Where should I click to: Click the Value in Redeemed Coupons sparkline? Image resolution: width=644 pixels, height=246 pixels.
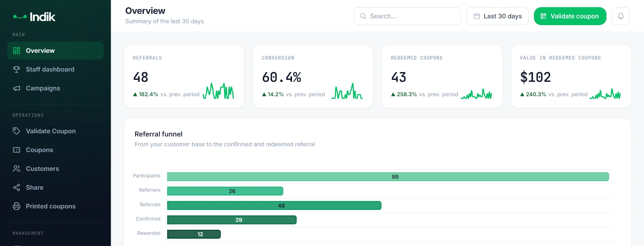point(605,94)
